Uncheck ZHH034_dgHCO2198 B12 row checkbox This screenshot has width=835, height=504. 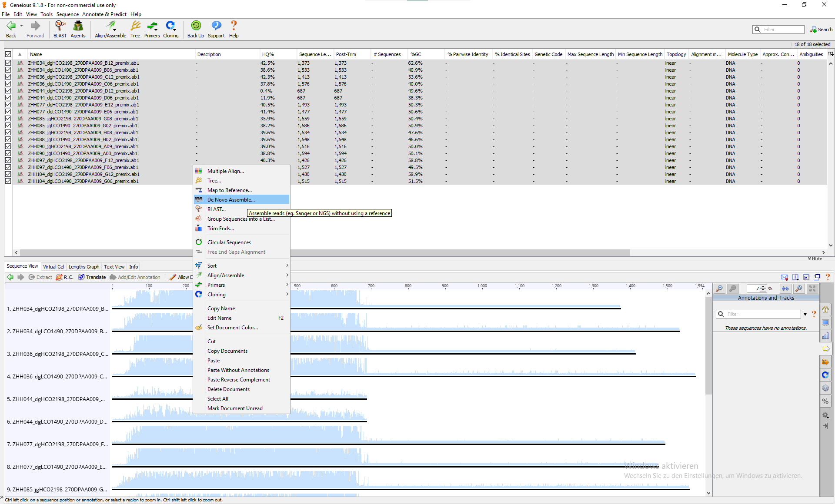8,63
